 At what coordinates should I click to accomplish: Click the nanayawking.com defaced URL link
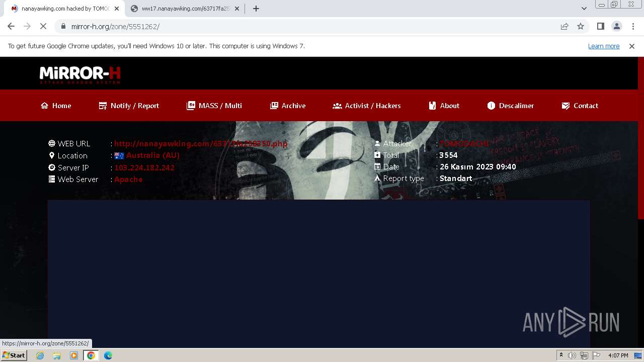(201, 143)
